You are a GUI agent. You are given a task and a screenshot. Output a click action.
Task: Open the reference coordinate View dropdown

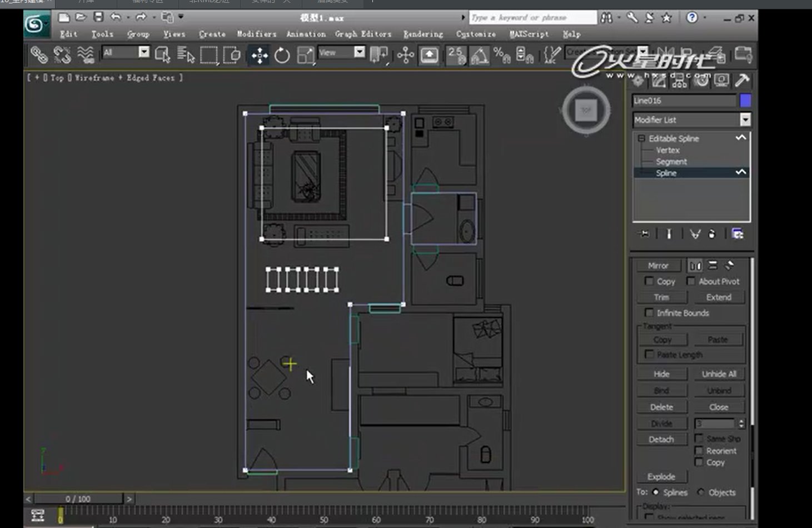point(360,52)
